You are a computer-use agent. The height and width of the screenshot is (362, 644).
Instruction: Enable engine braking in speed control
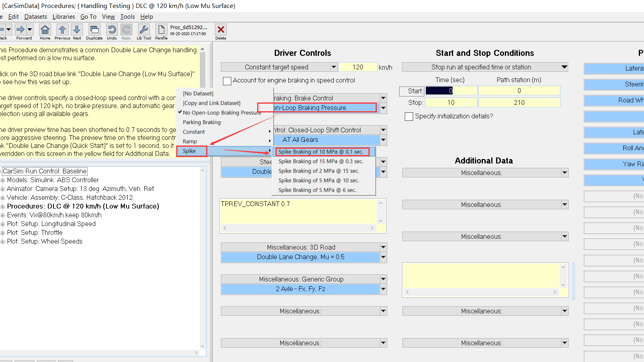coord(227,81)
